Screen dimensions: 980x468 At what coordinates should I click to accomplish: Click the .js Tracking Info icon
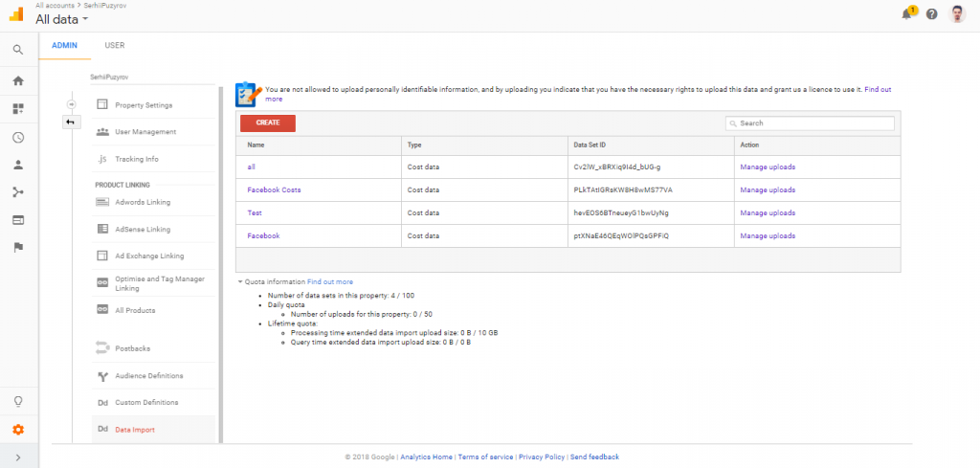tap(102, 159)
